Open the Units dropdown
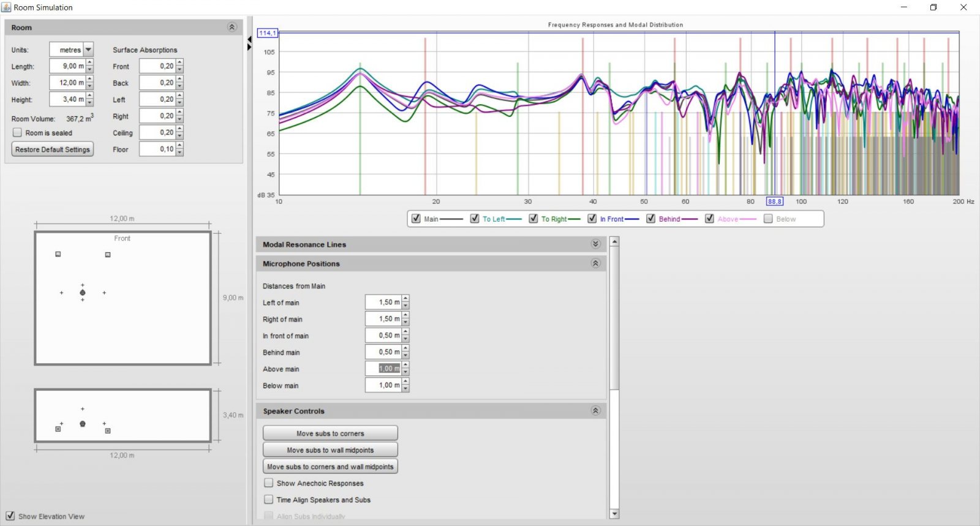The height and width of the screenshot is (526, 980). tap(89, 50)
